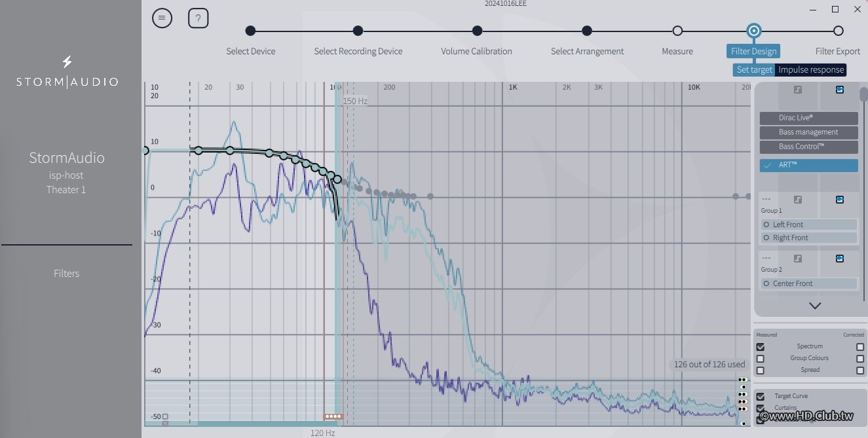868x438 pixels.
Task: Enable Corrected Spread checkbox
Action: point(860,371)
